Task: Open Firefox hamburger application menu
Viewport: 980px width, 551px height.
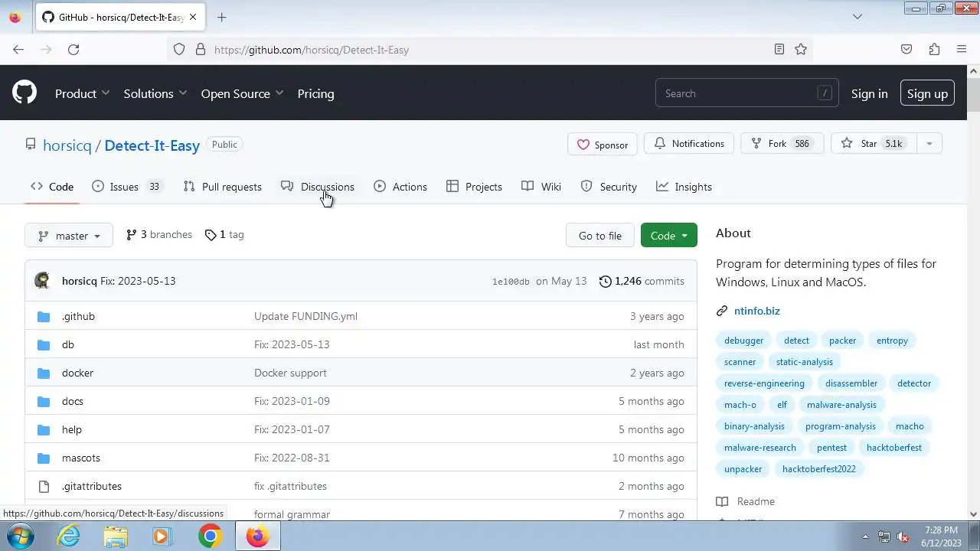Action: [962, 50]
